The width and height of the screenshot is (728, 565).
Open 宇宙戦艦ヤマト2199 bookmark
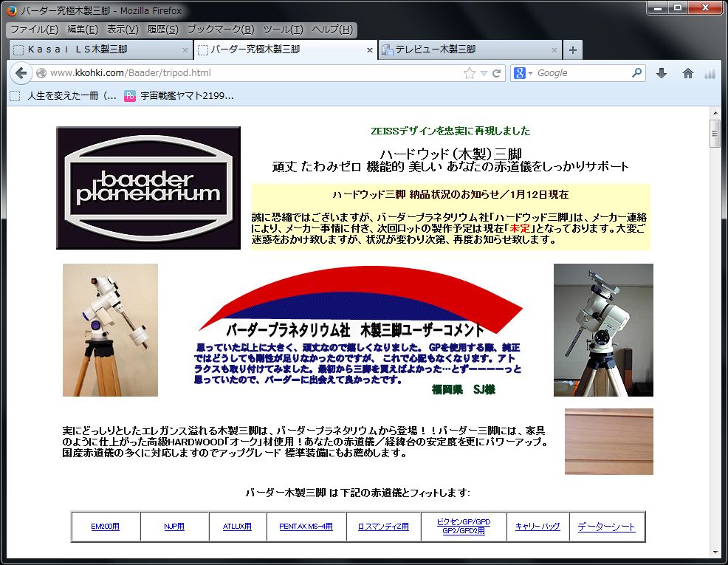187,95
